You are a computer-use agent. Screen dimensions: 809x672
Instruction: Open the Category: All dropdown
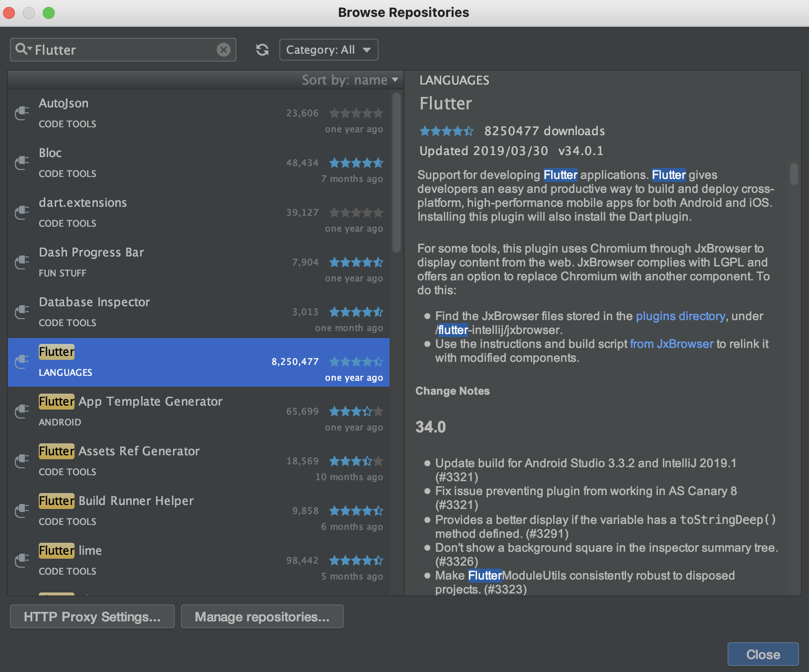point(329,50)
